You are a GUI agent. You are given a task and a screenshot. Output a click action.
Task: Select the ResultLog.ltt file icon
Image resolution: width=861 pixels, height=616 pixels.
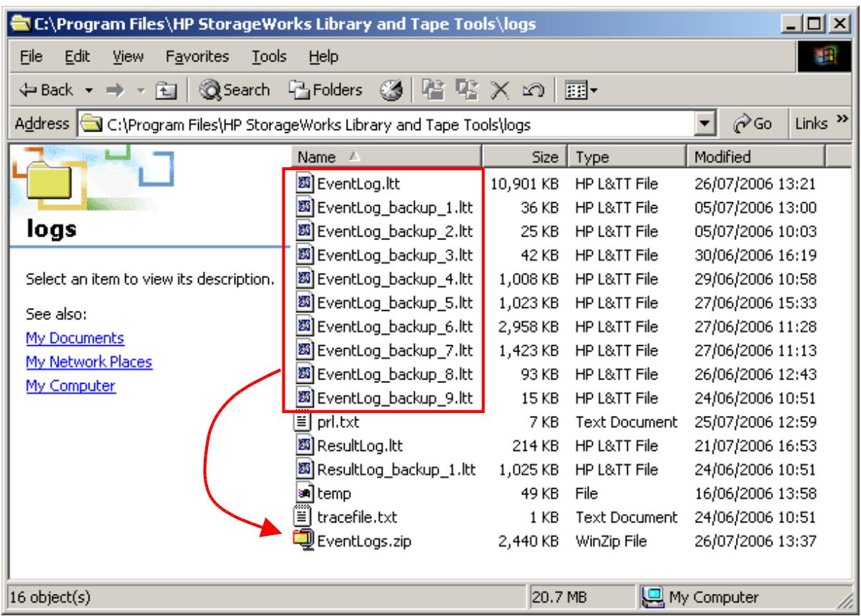(303, 447)
